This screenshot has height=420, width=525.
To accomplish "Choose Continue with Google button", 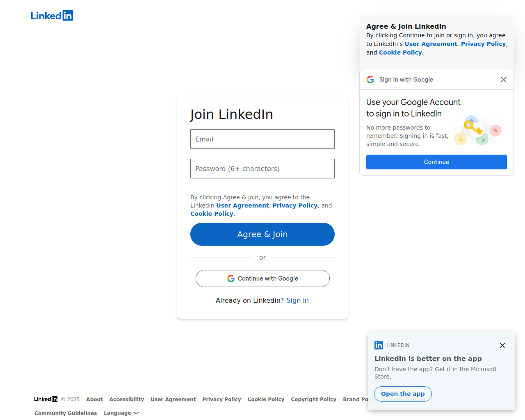I will [x=262, y=278].
